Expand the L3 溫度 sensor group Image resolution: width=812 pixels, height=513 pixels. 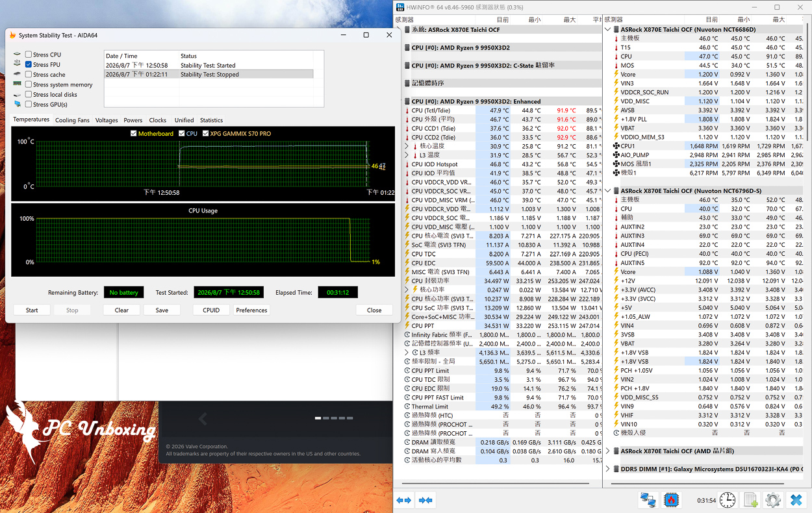click(407, 155)
